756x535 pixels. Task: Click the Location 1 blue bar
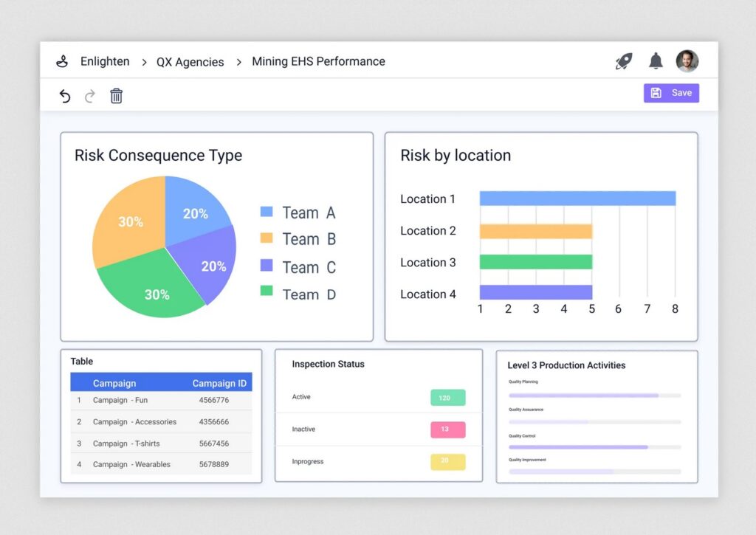tap(577, 198)
